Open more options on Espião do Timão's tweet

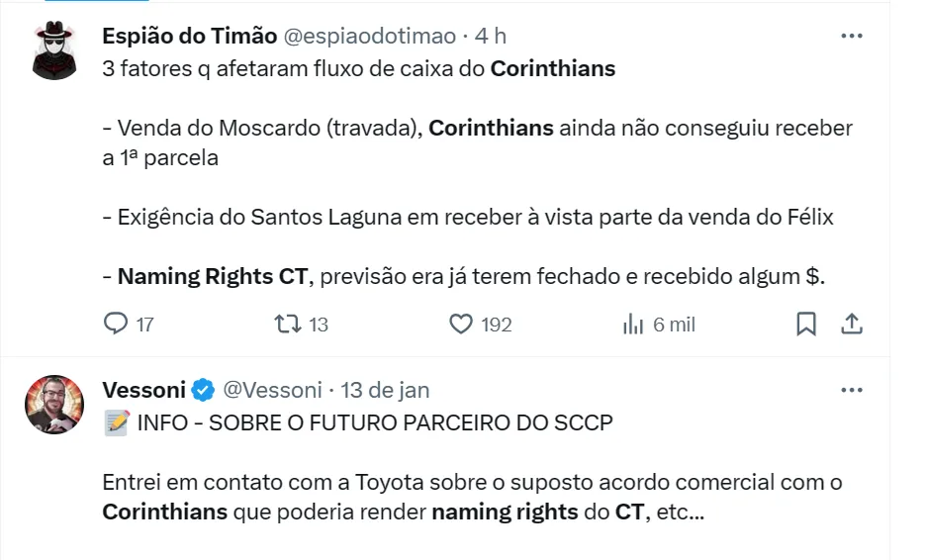(x=851, y=36)
